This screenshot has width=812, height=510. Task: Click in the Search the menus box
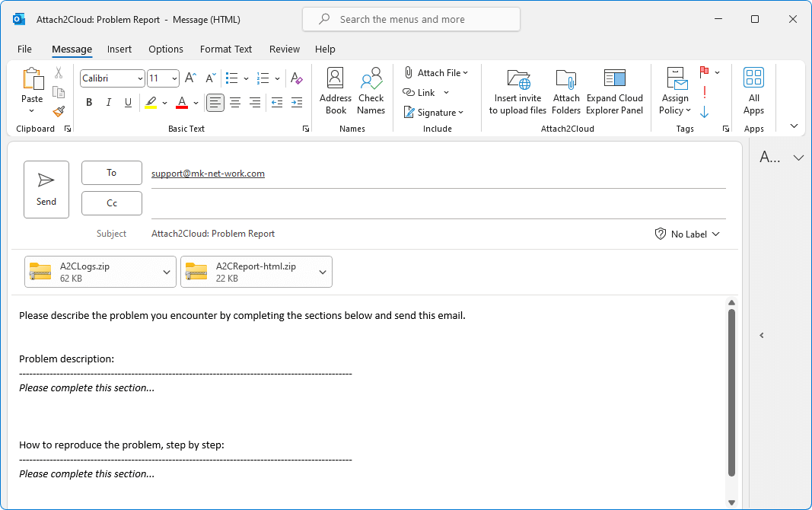click(x=411, y=20)
